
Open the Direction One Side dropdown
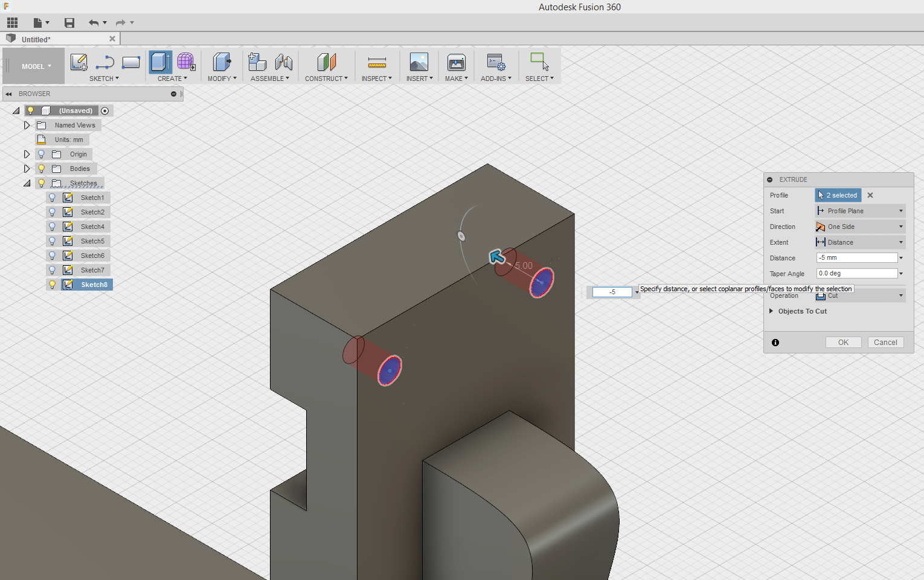point(860,227)
